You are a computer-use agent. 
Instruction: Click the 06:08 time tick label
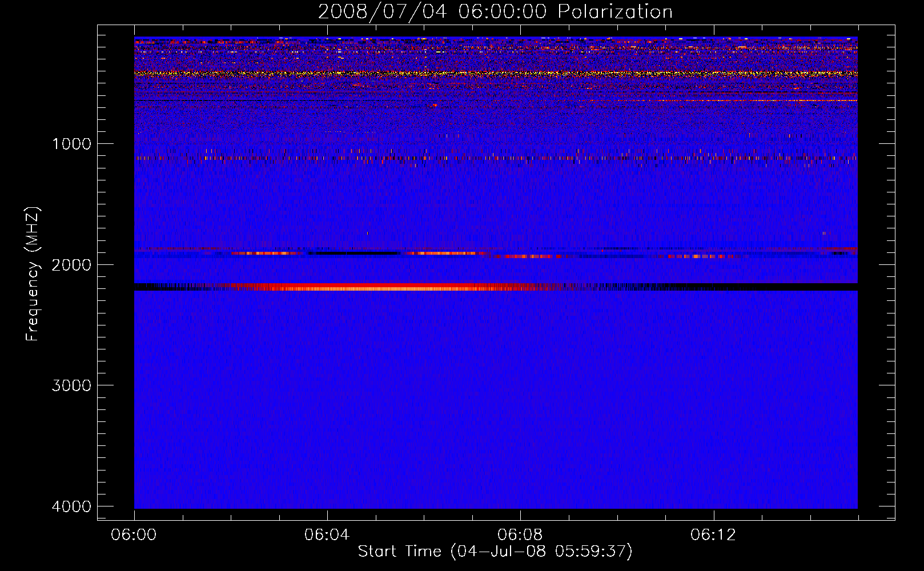click(520, 535)
